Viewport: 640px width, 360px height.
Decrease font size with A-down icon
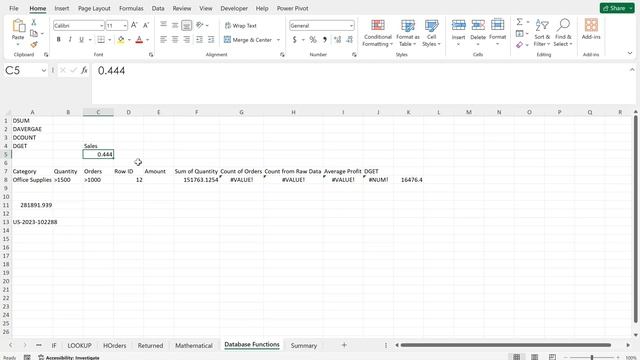pyautogui.click(x=146, y=25)
